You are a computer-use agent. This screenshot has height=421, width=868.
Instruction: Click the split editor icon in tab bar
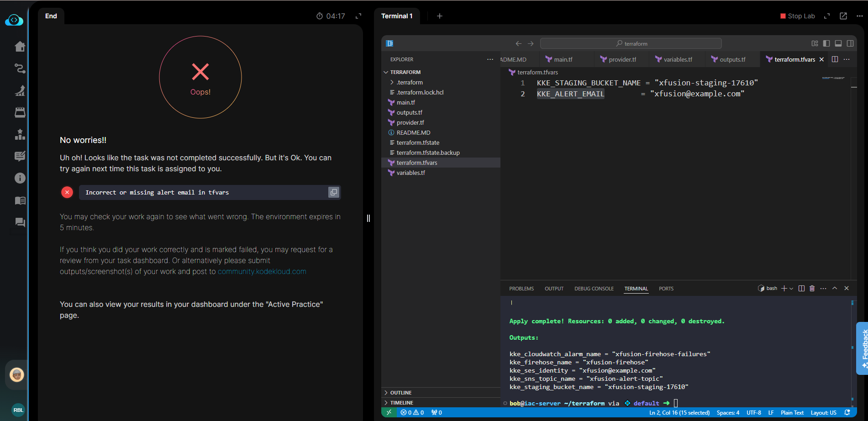click(x=835, y=59)
